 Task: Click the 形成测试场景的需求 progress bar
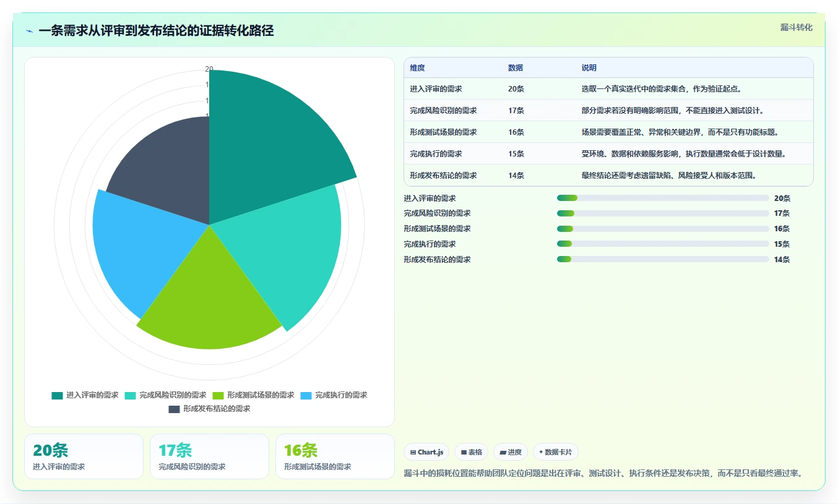point(663,229)
